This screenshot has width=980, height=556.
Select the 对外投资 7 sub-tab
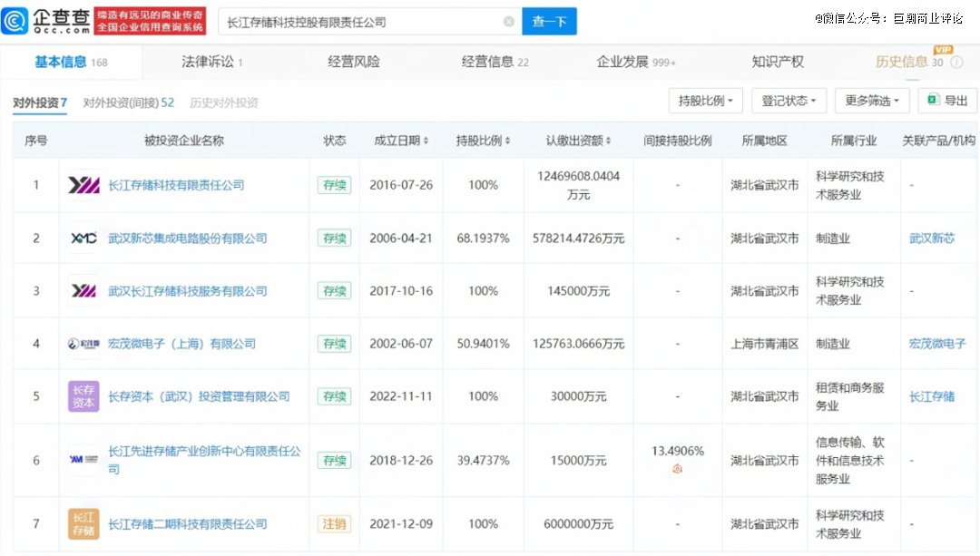tap(40, 102)
